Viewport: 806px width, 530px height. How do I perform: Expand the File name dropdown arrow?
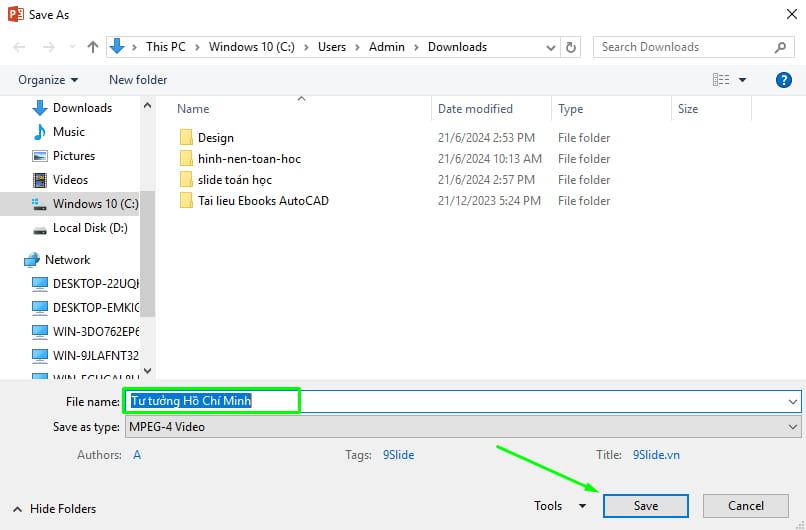793,401
